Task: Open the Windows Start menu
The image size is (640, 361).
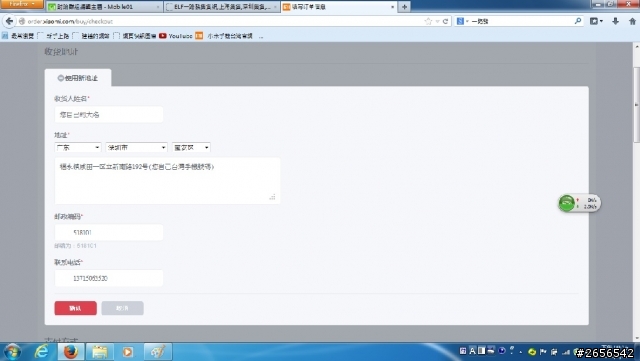Action: pyautogui.click(x=11, y=352)
